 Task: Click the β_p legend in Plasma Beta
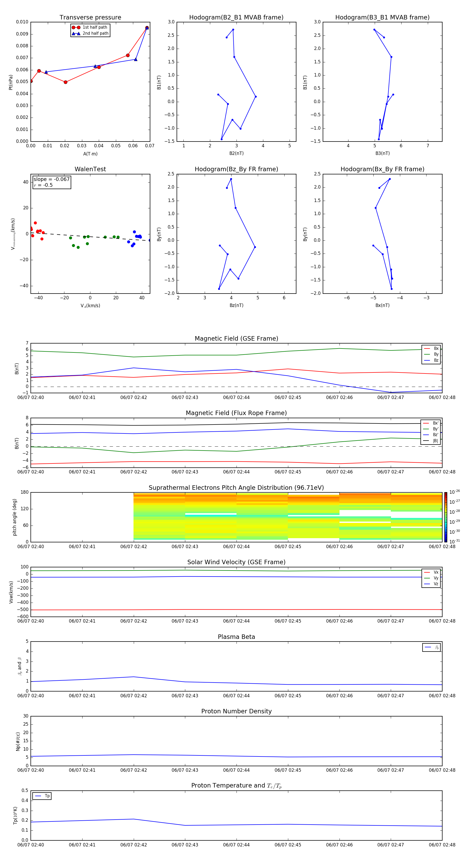pyautogui.click(x=431, y=647)
